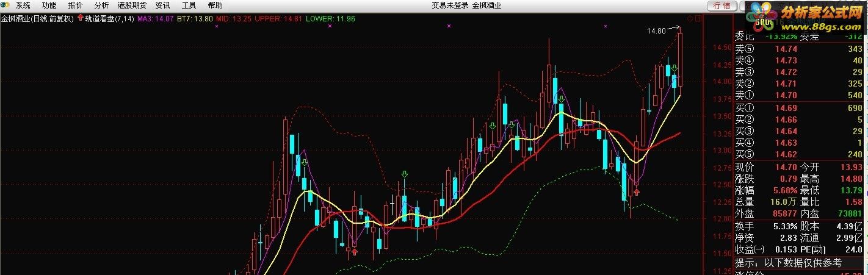This screenshot has height=275, width=868.
Task: Click the LOWER: 11.96 indicator value
Action: click(x=330, y=19)
